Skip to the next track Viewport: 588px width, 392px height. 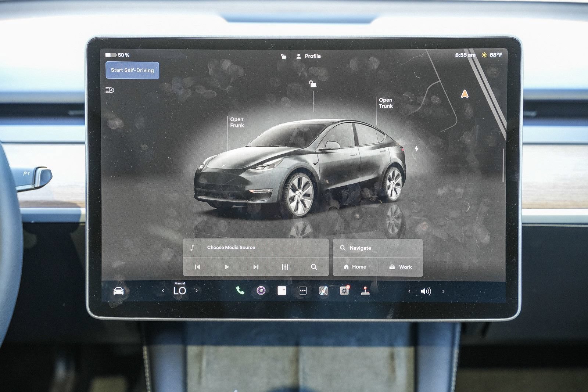tap(256, 267)
